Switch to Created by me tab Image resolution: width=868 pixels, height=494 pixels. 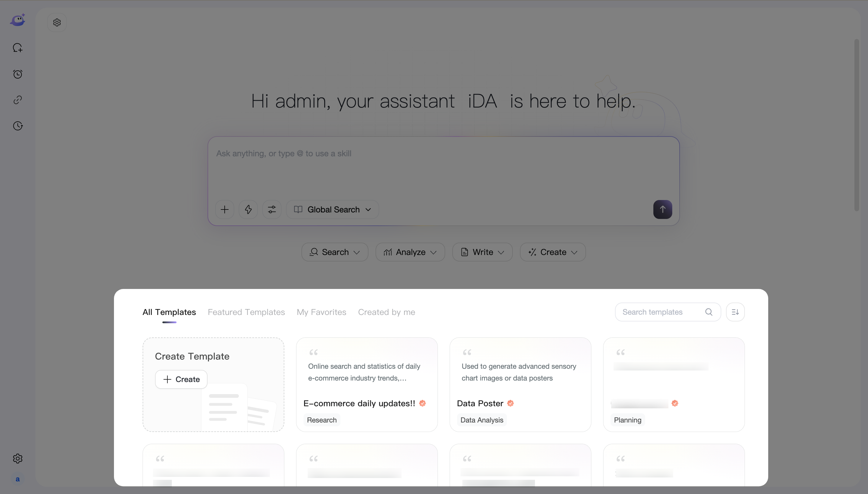coord(387,312)
